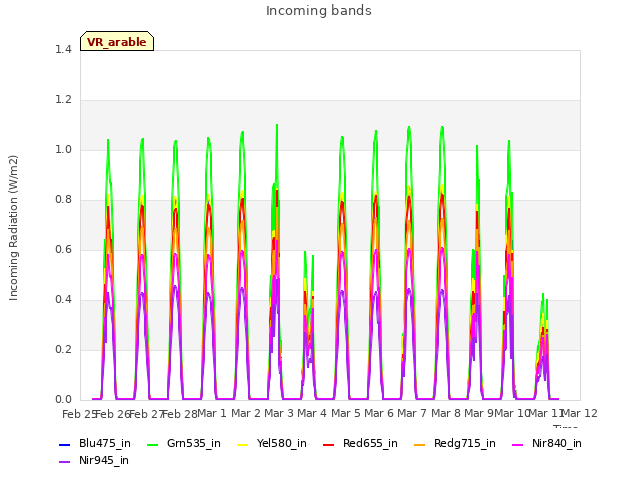This screenshot has height=480, width=640.
Task: Click the orange Redg715_in legend swatch
Action: coord(420,444)
